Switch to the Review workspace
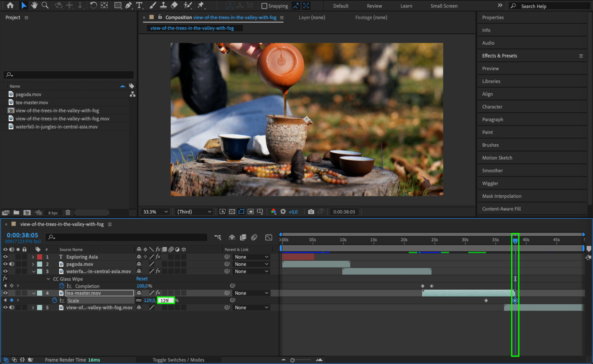This screenshot has height=364, width=593. [x=374, y=6]
